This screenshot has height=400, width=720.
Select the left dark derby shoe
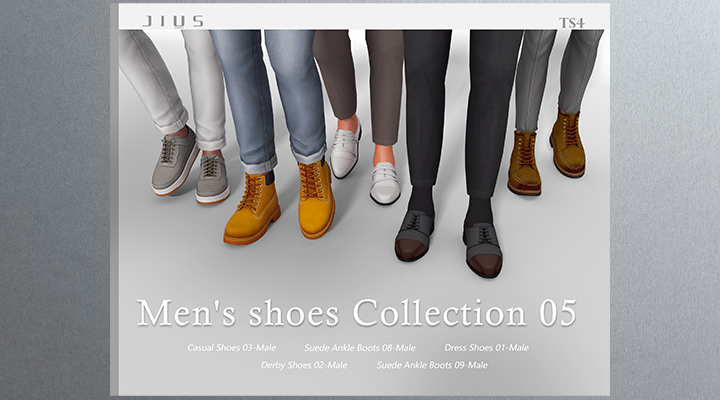coord(413,236)
